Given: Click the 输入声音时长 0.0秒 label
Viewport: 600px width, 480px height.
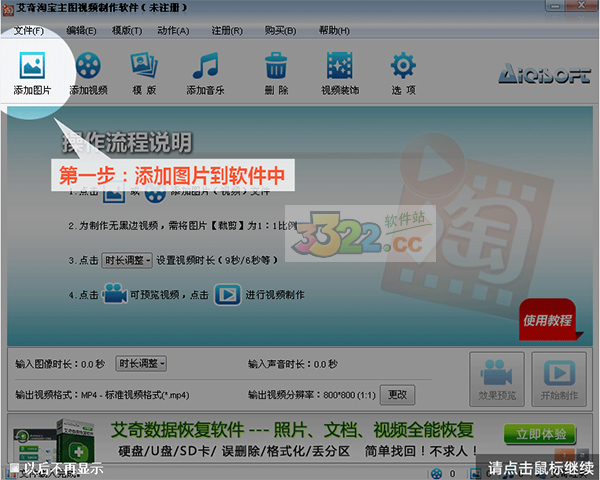Looking at the screenshot, I should [293, 364].
